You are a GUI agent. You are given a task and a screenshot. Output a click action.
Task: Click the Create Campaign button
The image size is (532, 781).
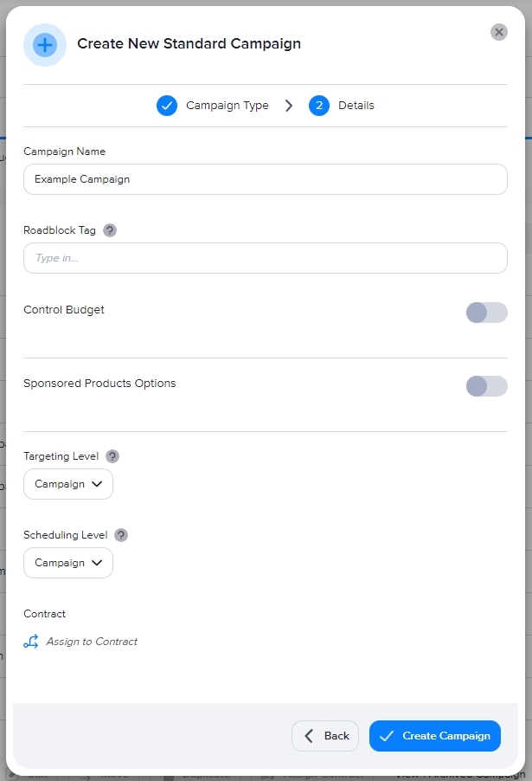(x=435, y=736)
